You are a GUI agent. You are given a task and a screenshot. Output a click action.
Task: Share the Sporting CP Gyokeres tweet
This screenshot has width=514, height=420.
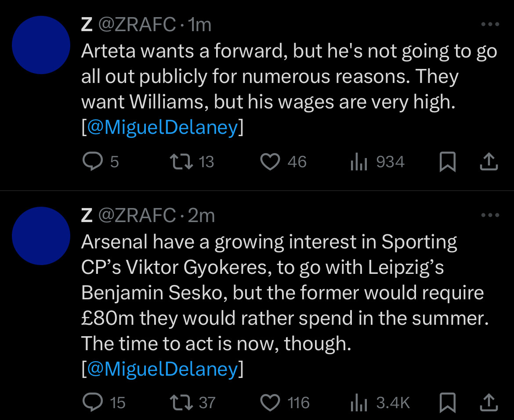coord(489,403)
